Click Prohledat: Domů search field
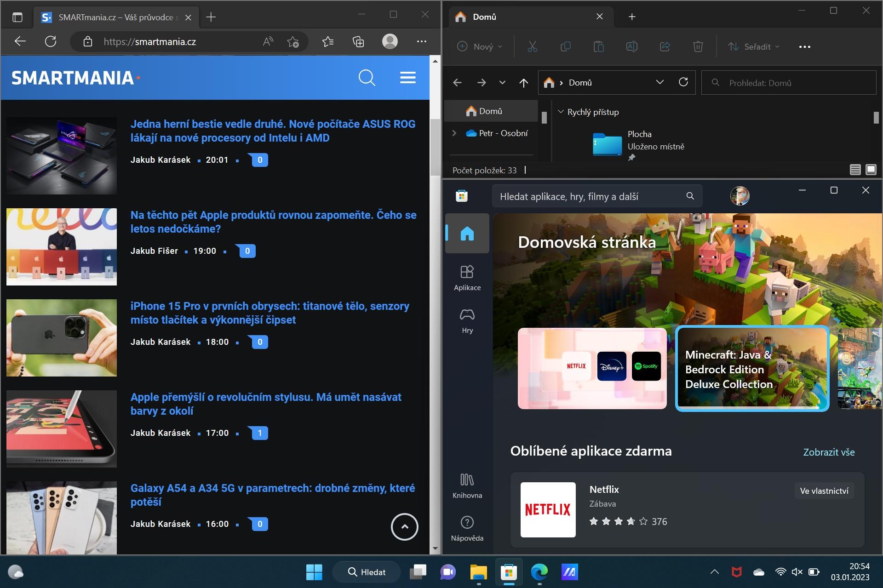The width and height of the screenshot is (883, 588). coord(788,83)
